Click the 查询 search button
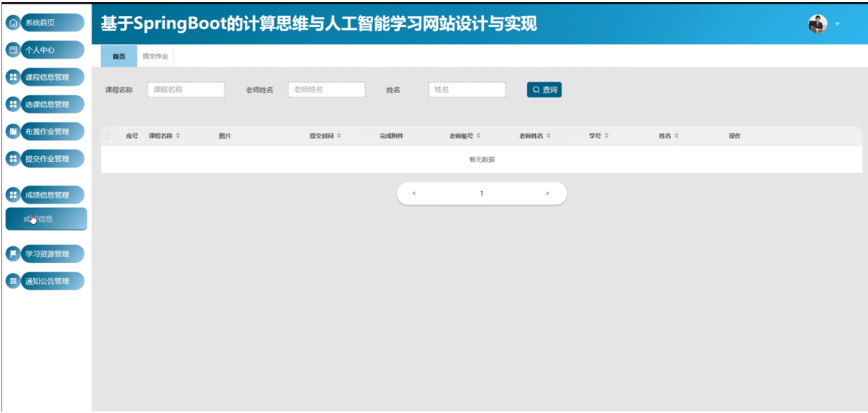 tap(544, 89)
